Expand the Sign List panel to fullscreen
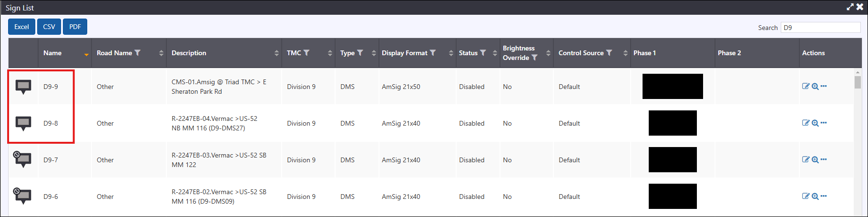Image resolution: width=868 pixels, height=217 pixels. 850,7
